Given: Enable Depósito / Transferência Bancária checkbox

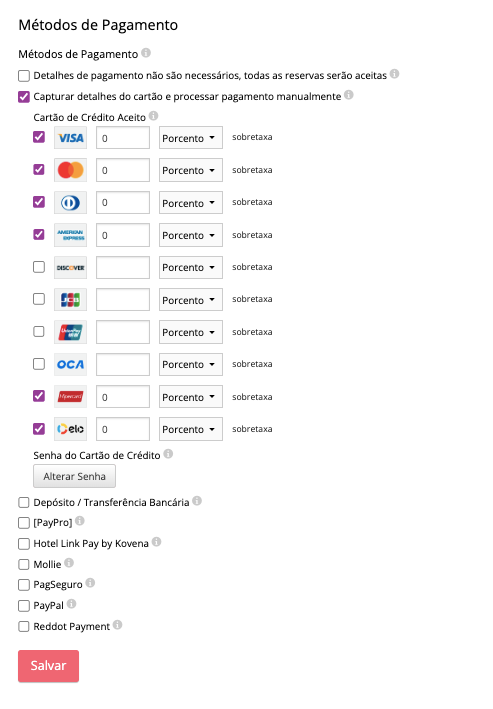Looking at the screenshot, I should click(x=24, y=502).
